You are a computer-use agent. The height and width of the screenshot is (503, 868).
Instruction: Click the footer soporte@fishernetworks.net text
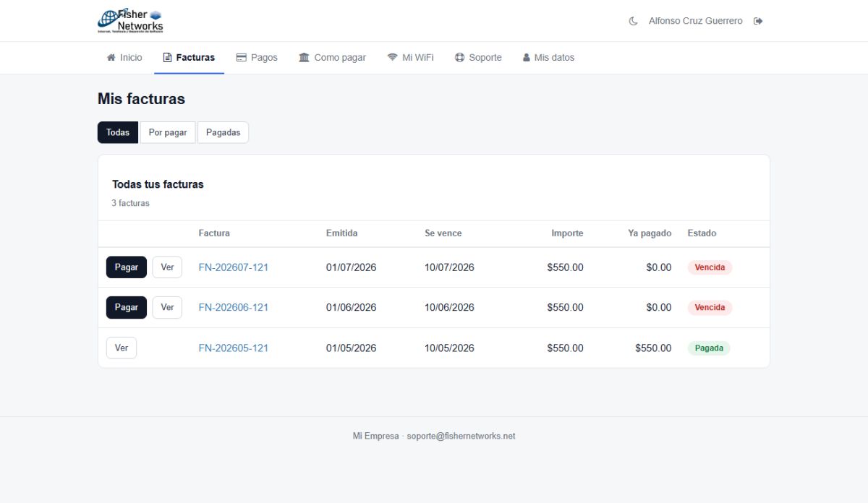click(x=461, y=436)
